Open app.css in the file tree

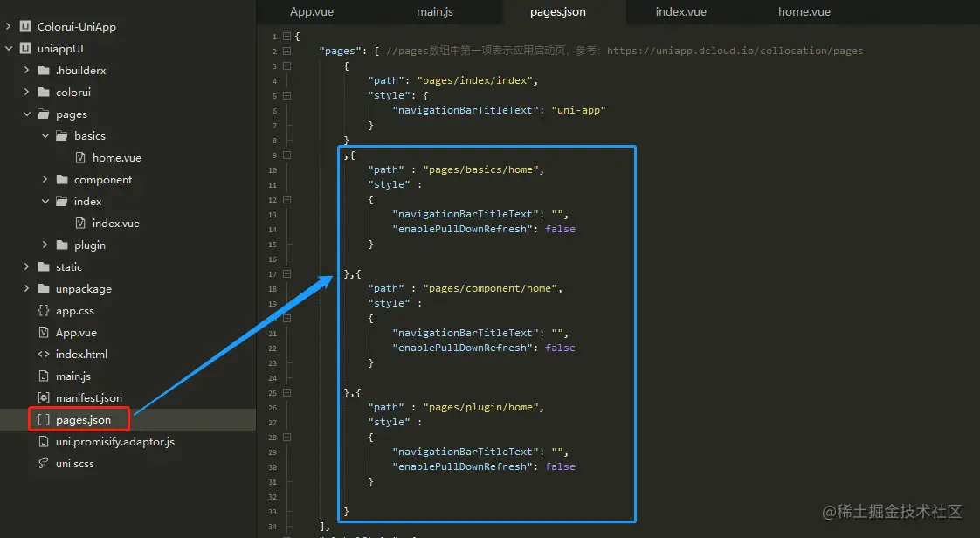tap(75, 311)
